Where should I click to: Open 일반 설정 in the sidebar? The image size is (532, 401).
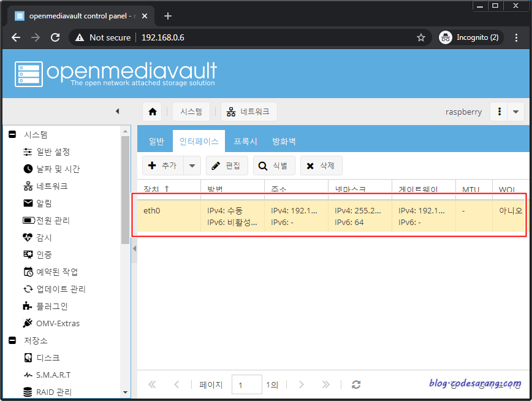[53, 152]
